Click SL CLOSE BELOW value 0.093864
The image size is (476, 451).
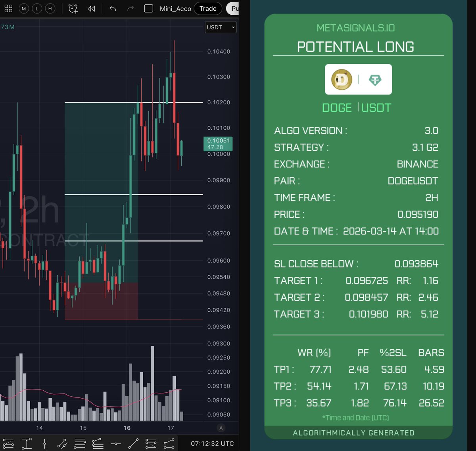click(416, 264)
